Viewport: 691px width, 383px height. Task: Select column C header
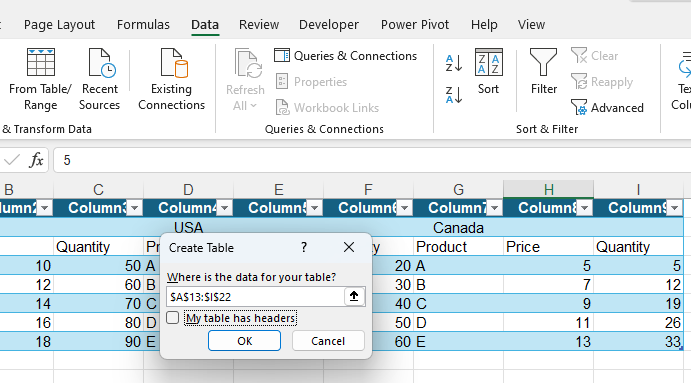click(98, 190)
